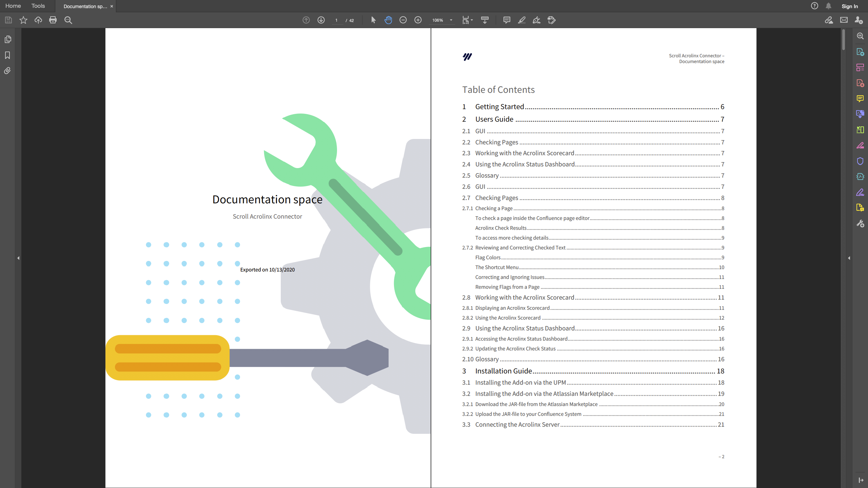Select the highlight text tool
Viewport: 868px width, 488px height.
(x=521, y=20)
